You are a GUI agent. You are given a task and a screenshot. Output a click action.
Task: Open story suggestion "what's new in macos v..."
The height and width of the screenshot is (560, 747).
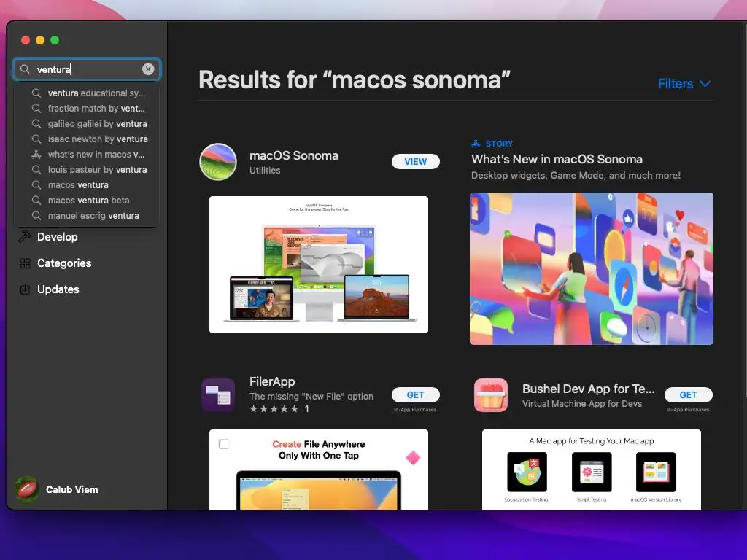(x=88, y=155)
